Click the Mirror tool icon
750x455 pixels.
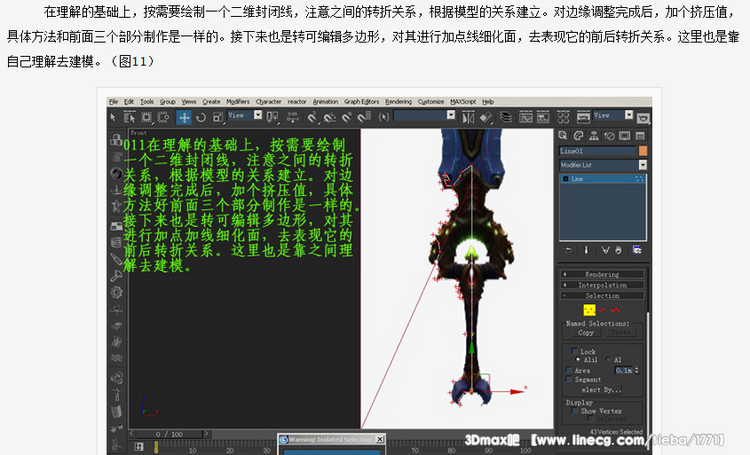point(468,117)
